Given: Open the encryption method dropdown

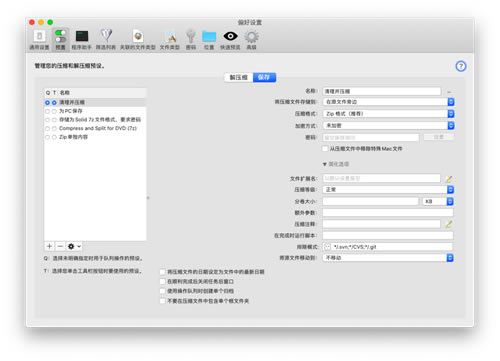Looking at the screenshot, I should (388, 126).
